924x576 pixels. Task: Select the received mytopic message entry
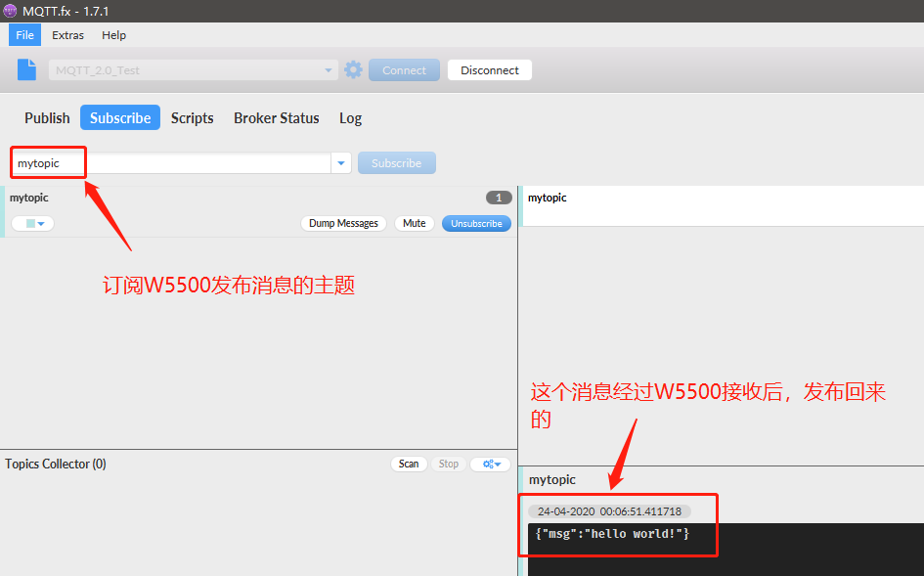tap(723, 206)
